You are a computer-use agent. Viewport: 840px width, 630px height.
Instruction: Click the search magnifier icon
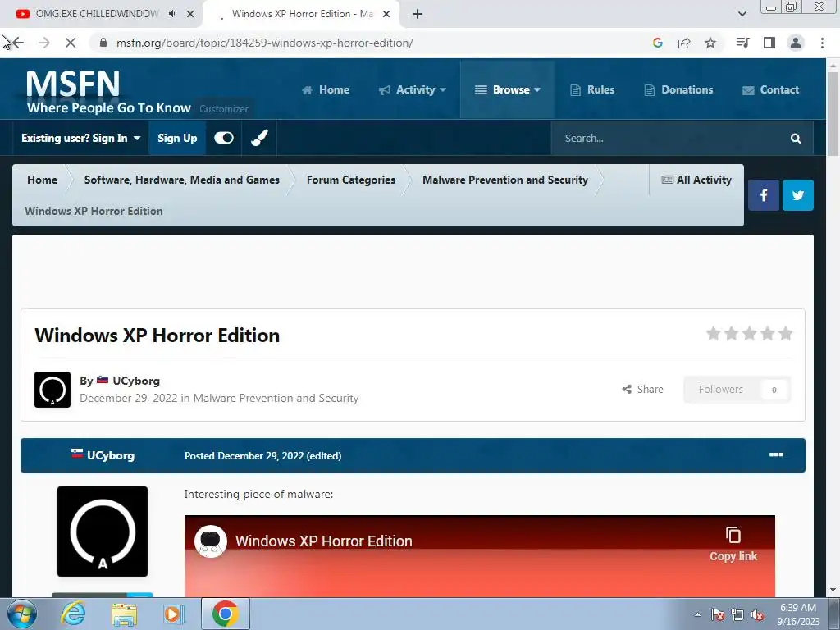(x=796, y=138)
